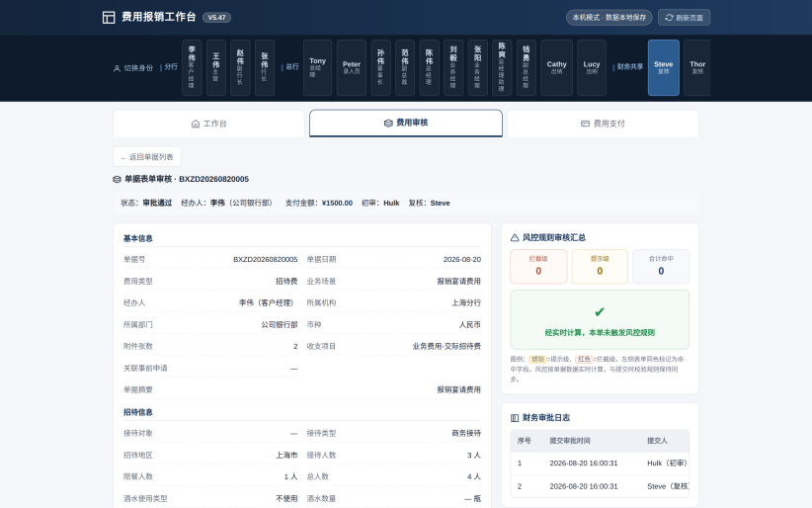812x508 pixels.
Task: Click the 提示级 count card
Action: tap(600, 267)
